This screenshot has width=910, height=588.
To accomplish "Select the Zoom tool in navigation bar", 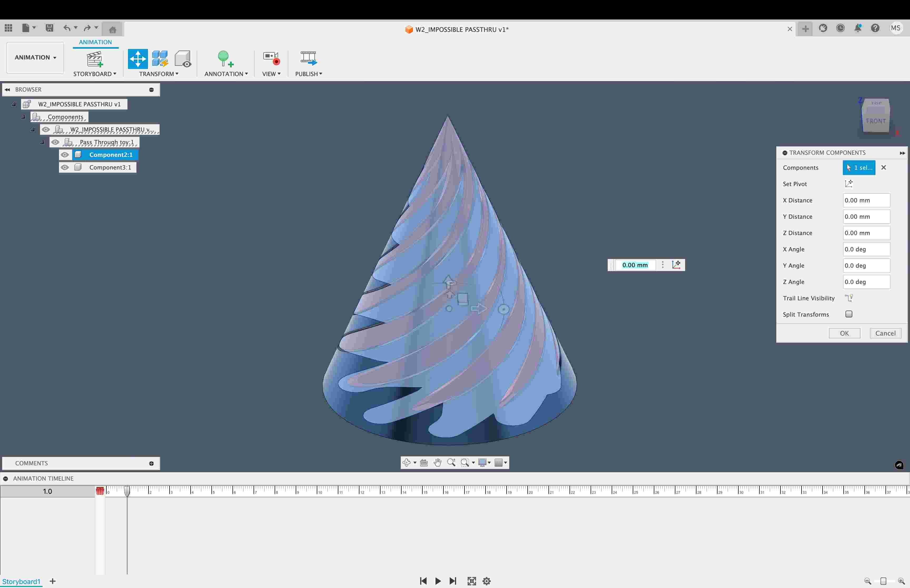I will 451,463.
